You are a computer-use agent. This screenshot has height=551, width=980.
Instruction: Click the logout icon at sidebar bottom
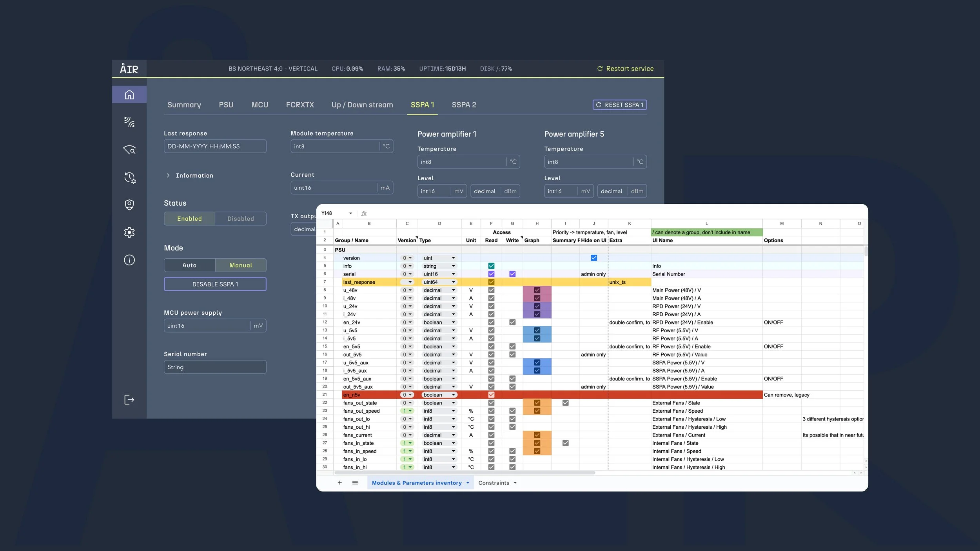coord(129,400)
